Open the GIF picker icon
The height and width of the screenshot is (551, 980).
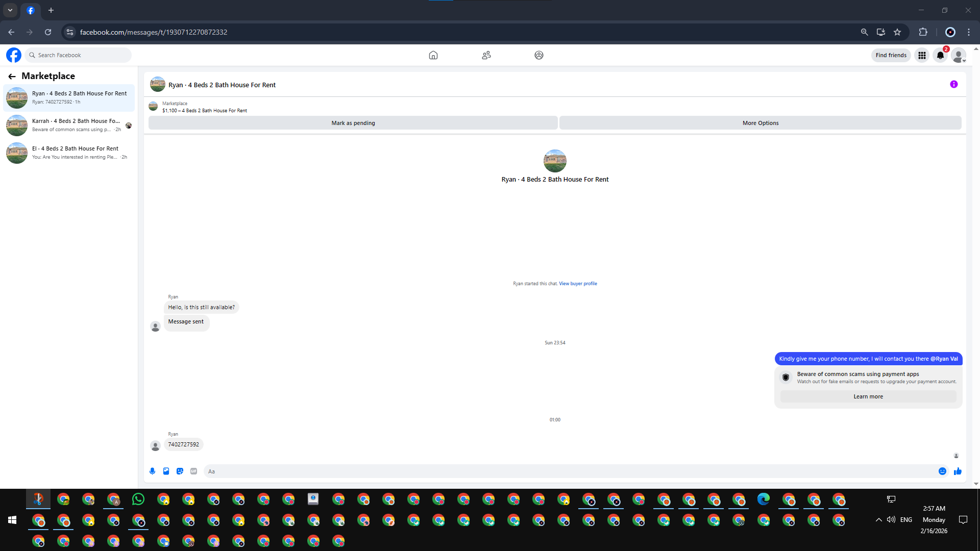pos(193,471)
